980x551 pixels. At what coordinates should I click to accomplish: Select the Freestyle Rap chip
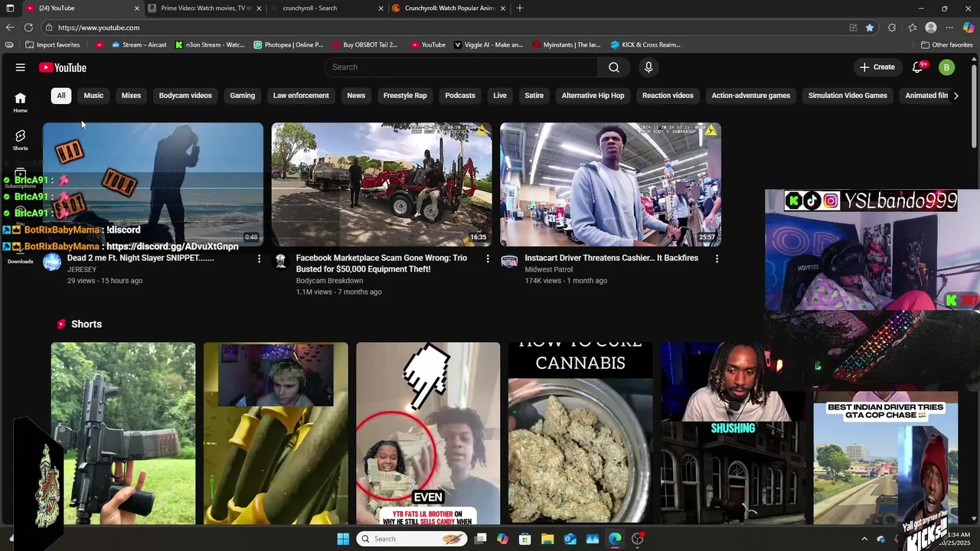405,96
